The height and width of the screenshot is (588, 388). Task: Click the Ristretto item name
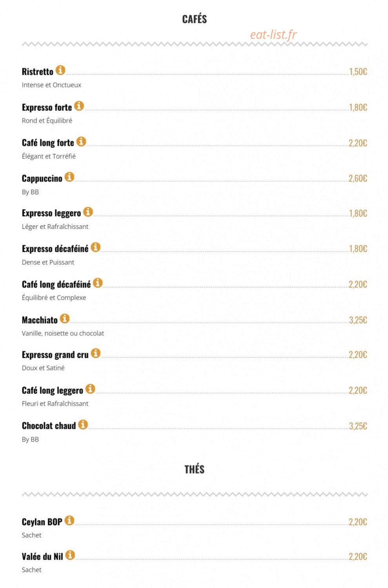[x=38, y=72]
